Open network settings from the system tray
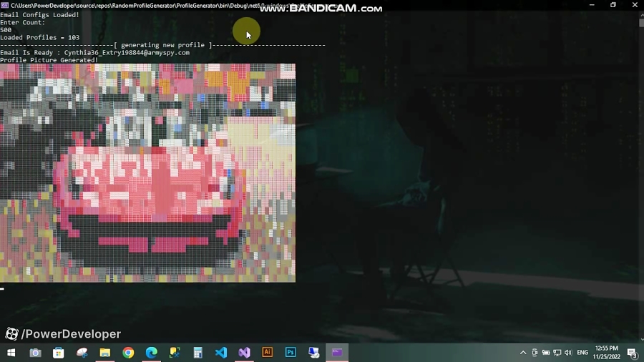The height and width of the screenshot is (362, 644). (x=557, y=353)
